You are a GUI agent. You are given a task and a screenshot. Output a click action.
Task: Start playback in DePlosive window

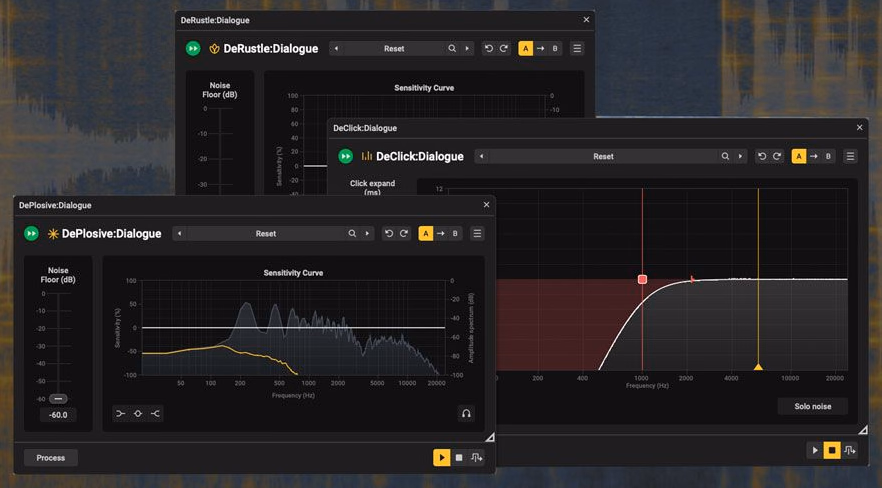click(442, 458)
